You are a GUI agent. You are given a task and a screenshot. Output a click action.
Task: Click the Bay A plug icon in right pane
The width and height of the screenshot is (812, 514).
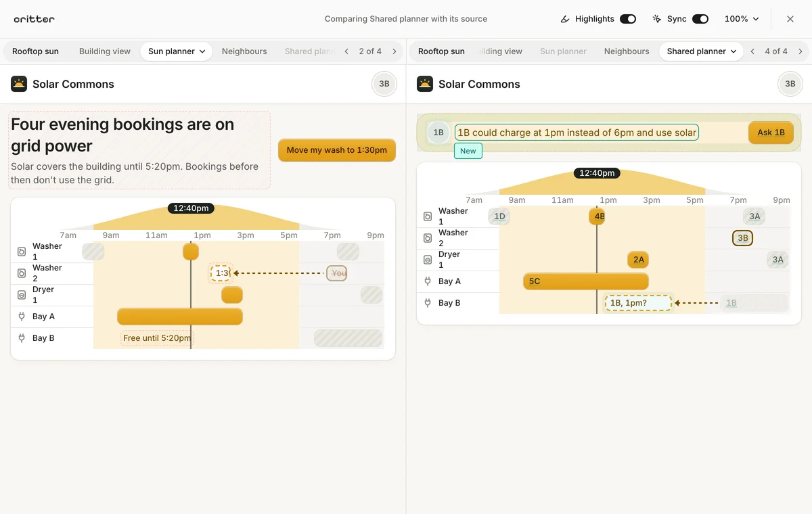point(428,281)
